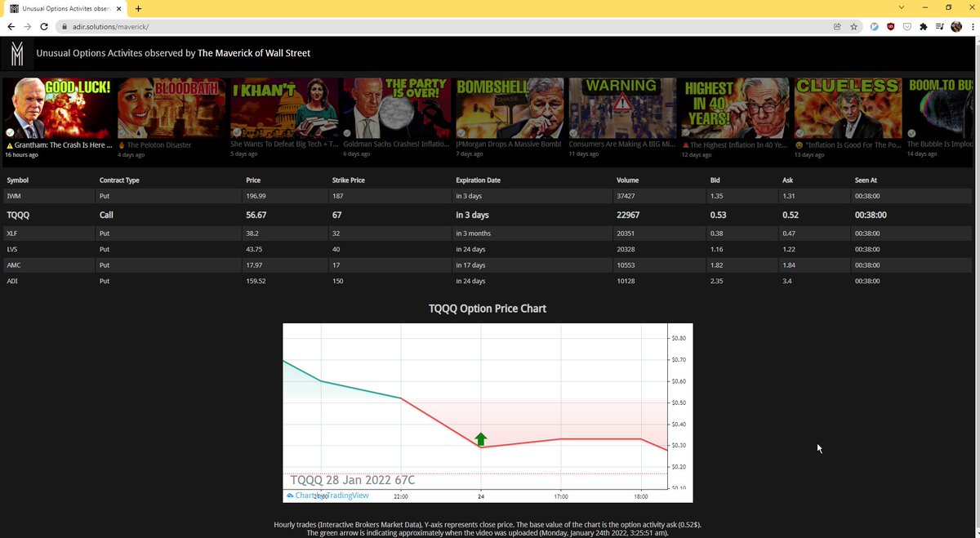Open 'Grantham: The Crash Is Here' video thumbnail

pyautogui.click(x=56, y=109)
